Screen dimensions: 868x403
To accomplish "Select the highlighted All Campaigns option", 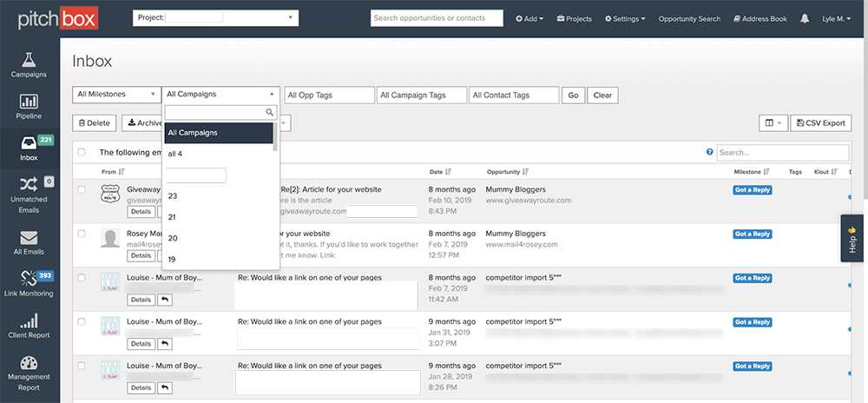I will pos(219,133).
